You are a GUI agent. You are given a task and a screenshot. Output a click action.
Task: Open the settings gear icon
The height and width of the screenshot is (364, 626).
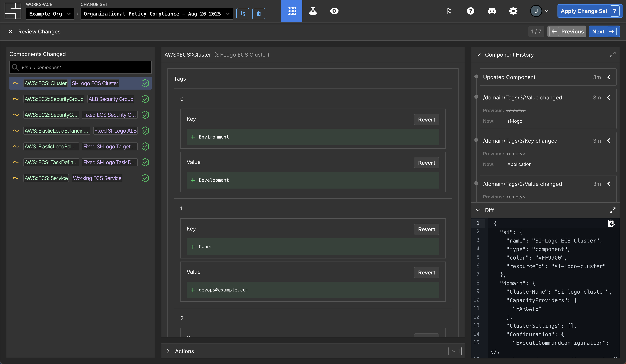pyautogui.click(x=513, y=11)
